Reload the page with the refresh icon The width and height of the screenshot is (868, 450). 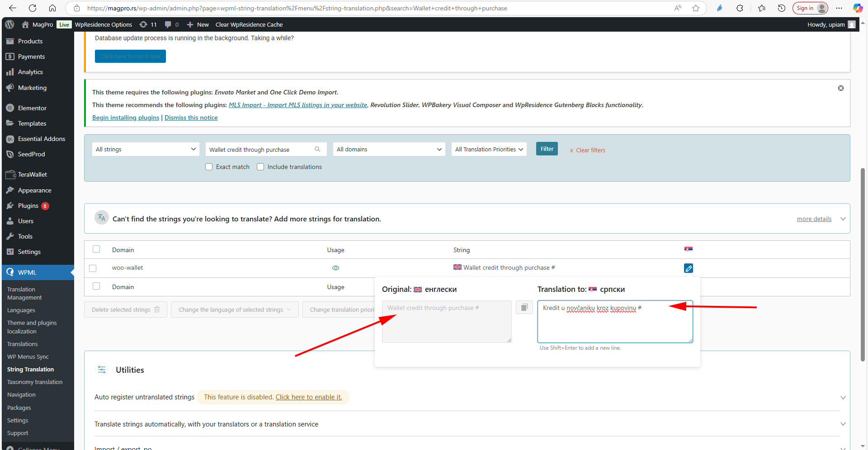(x=33, y=8)
